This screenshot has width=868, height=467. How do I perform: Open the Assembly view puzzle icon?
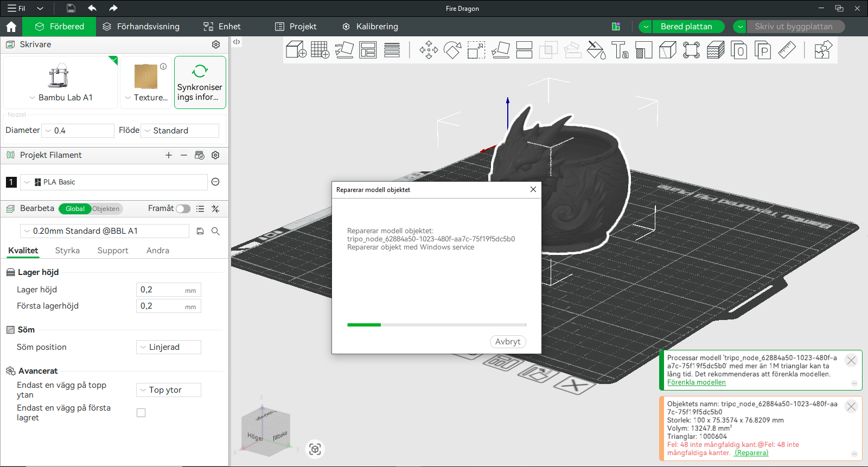click(823, 50)
